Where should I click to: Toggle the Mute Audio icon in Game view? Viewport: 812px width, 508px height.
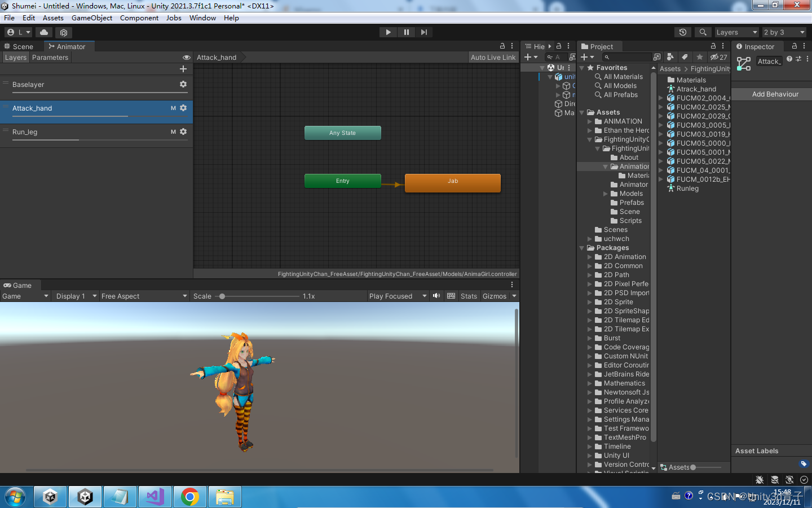point(436,296)
